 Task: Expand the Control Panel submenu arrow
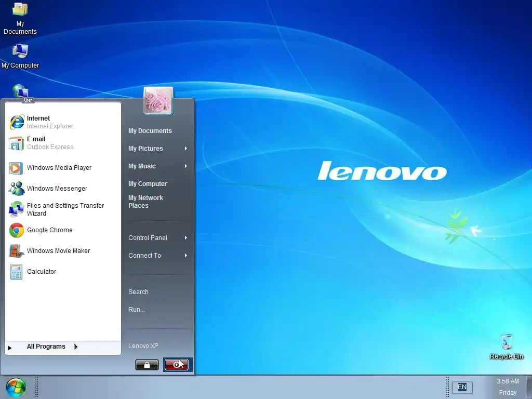pyautogui.click(x=186, y=238)
